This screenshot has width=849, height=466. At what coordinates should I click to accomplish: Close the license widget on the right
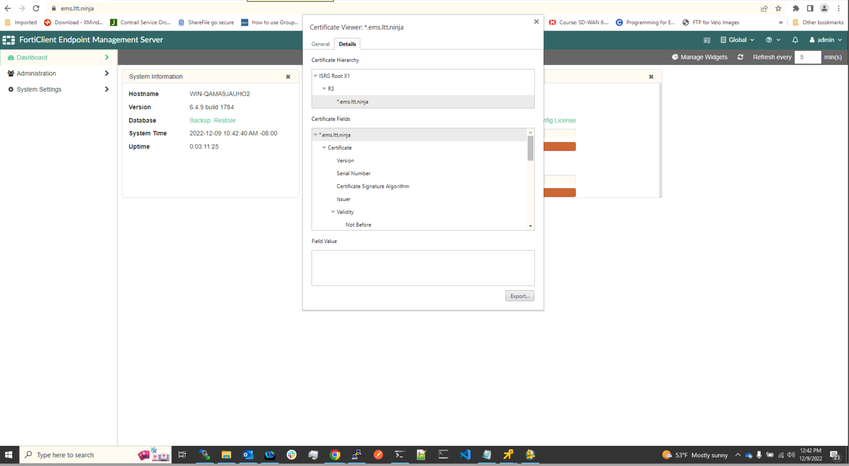click(651, 77)
